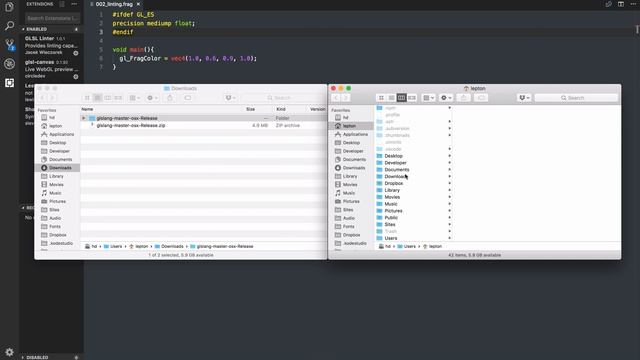Open Applications in lepton window sidebar

pyautogui.click(x=351, y=134)
